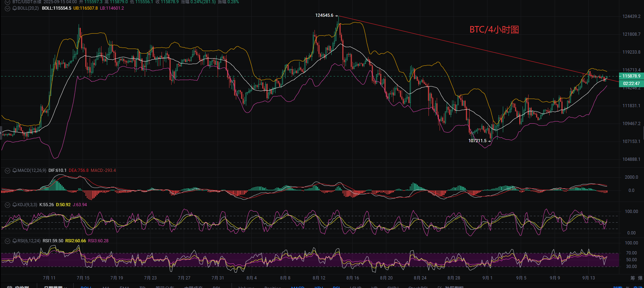Screen dimensions: 644x288
Task: Collapse the RSI(6,12,24) panel chevron
Action: [7, 241]
